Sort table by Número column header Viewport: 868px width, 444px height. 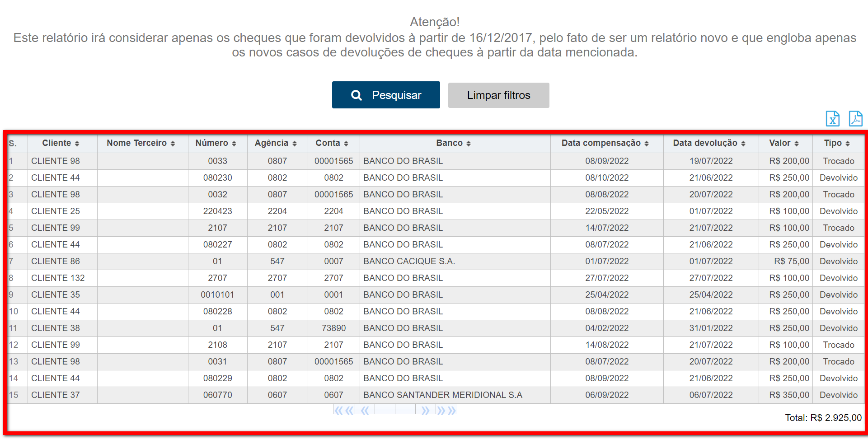(216, 143)
